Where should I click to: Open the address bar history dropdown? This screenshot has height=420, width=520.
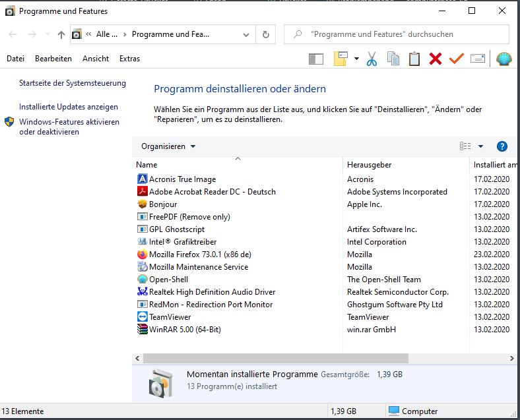click(245, 34)
